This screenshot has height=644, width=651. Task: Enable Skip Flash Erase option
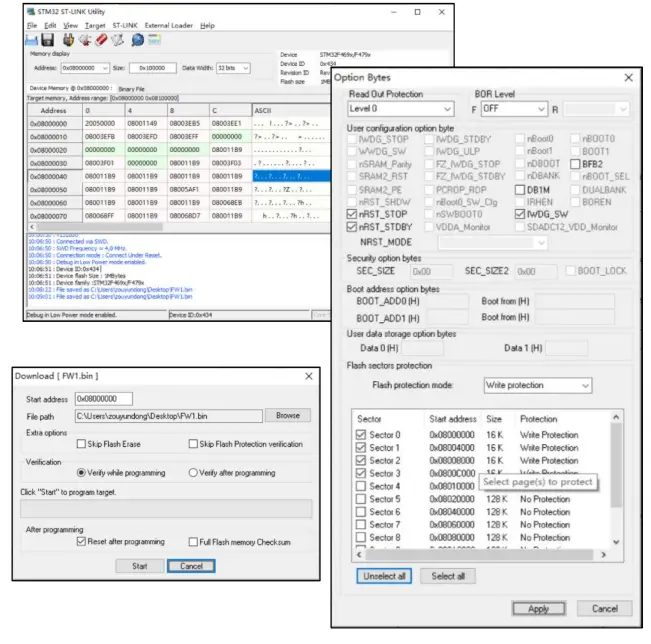point(81,444)
